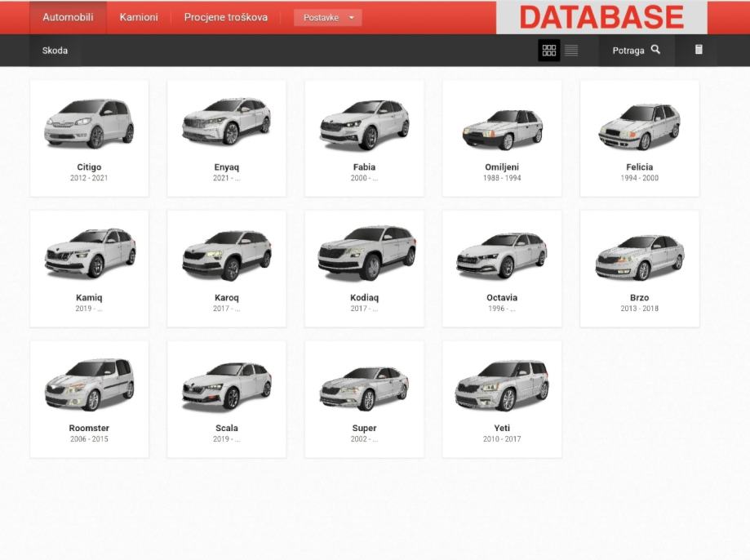
Task: Click the Fabia model name
Action: click(x=365, y=167)
